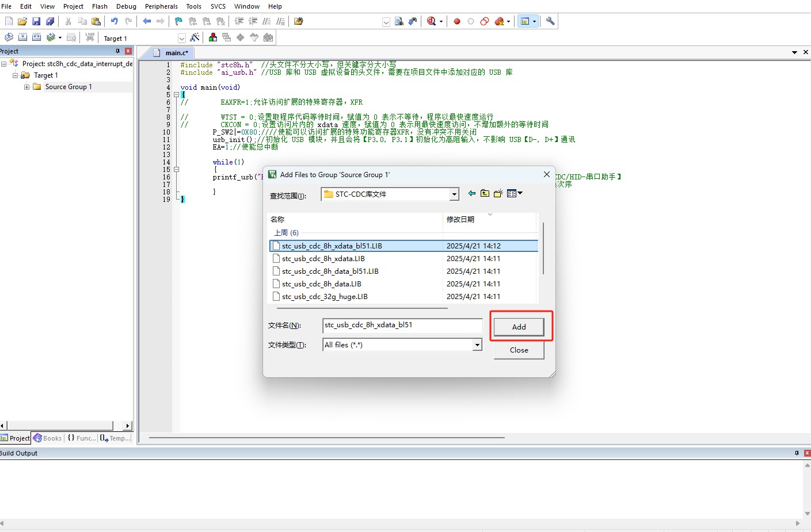Screen dimensions: 811x532
Task: Open the Project menu
Action: coord(73,6)
